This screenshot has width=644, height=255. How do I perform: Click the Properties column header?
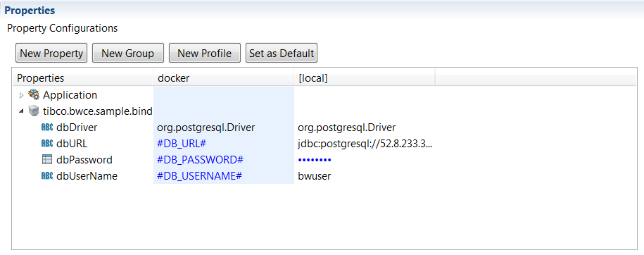[83, 77]
